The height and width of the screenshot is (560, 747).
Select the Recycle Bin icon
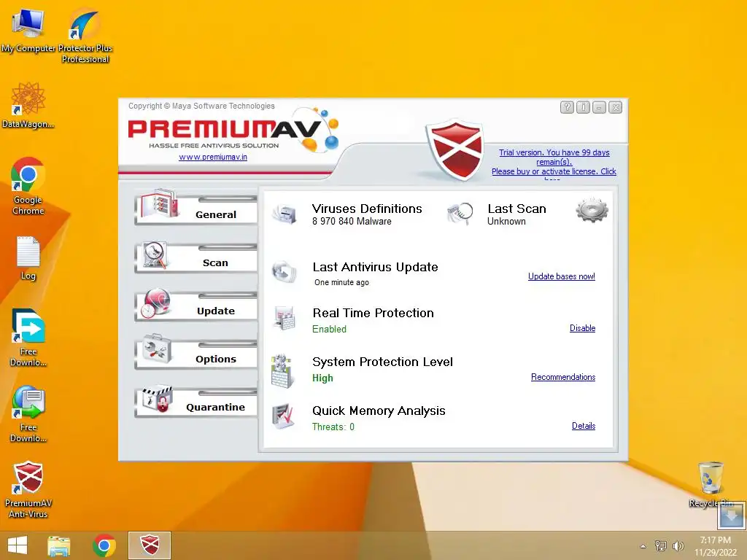pos(711,485)
